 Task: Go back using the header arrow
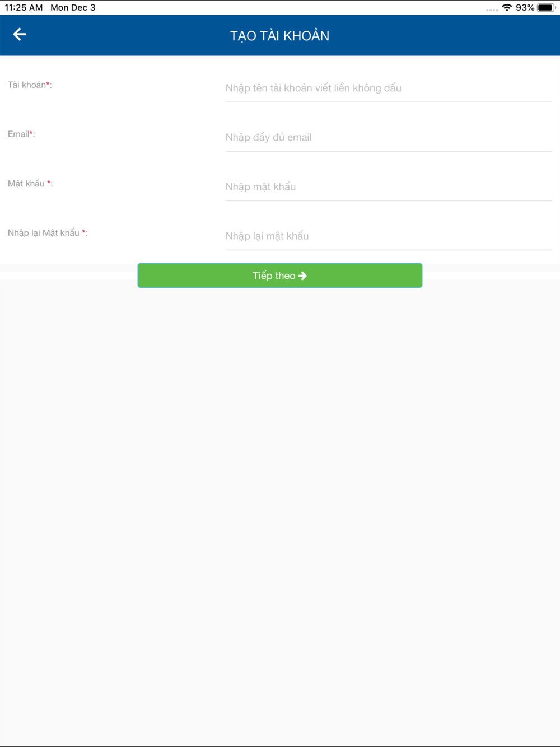click(20, 35)
